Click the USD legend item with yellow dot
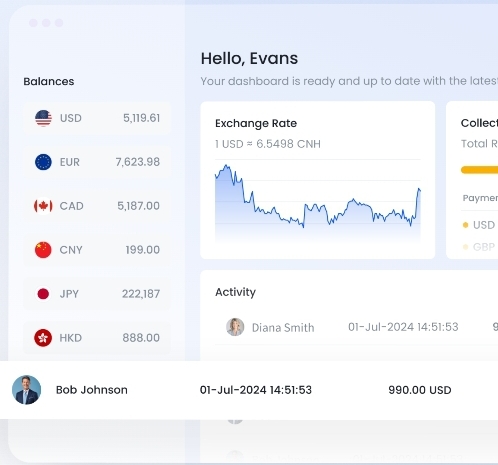 479,225
